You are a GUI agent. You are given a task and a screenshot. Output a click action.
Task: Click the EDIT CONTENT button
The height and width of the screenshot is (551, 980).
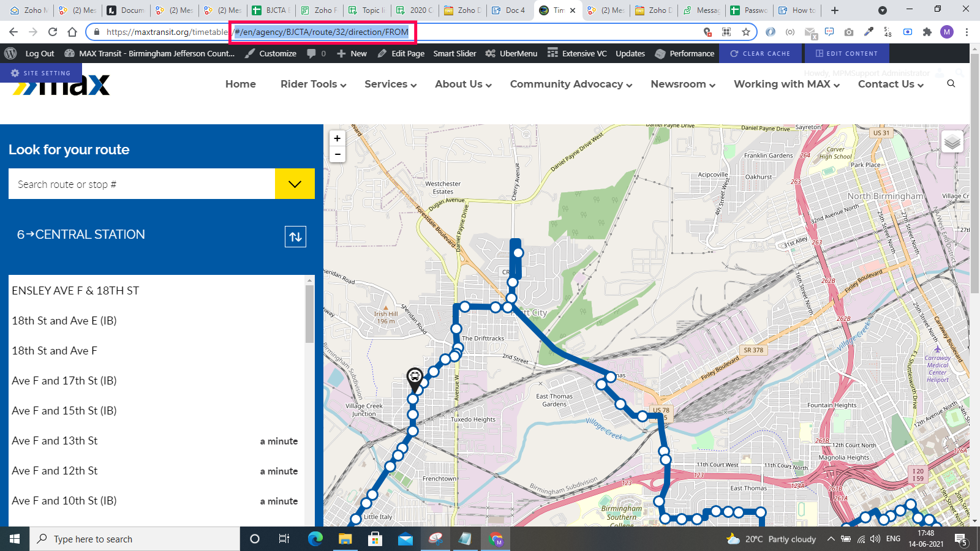pos(847,53)
